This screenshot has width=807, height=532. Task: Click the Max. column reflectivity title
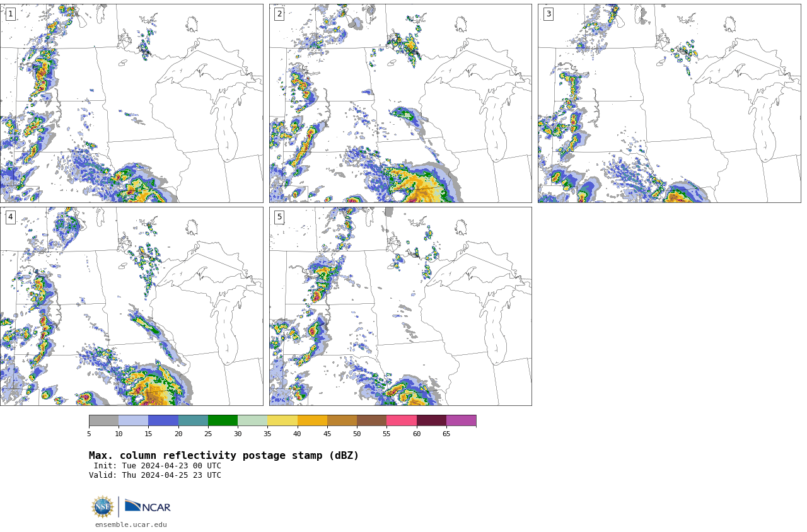pos(224,456)
